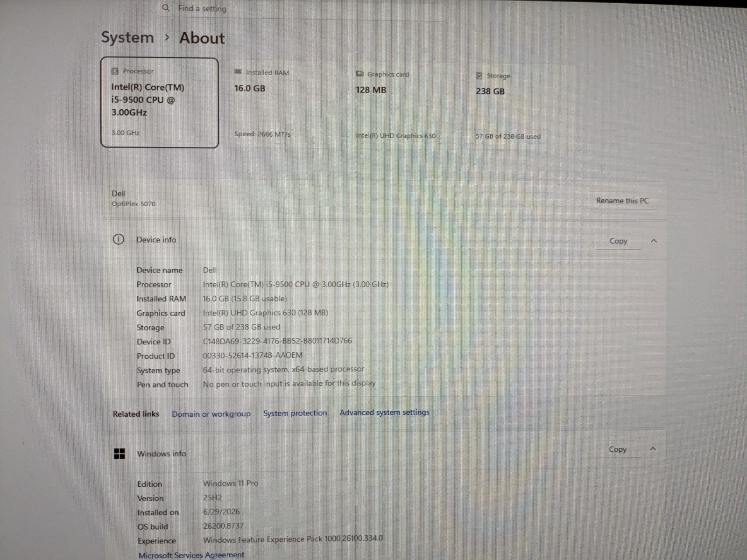
Task: Collapse the Device info section
Action: [654, 241]
